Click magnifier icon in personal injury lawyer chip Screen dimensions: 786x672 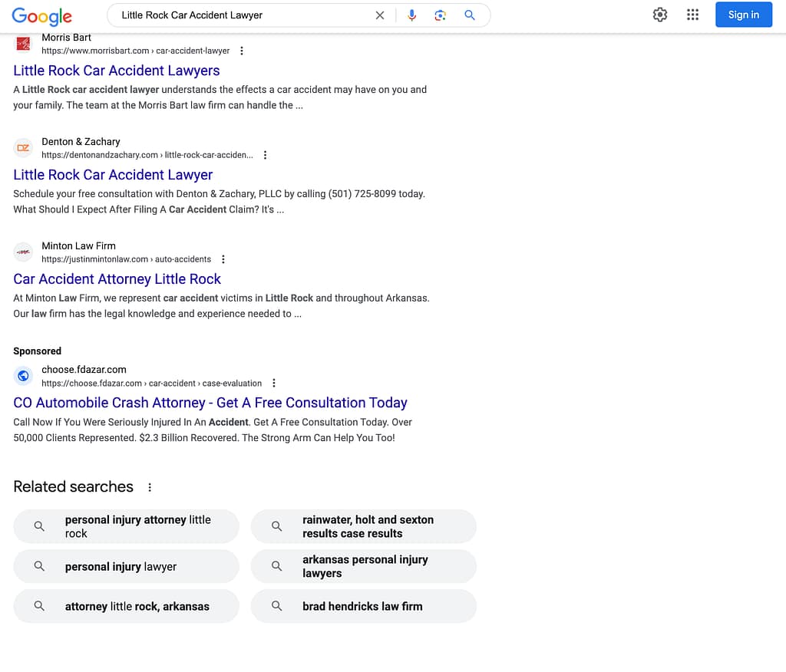click(39, 566)
